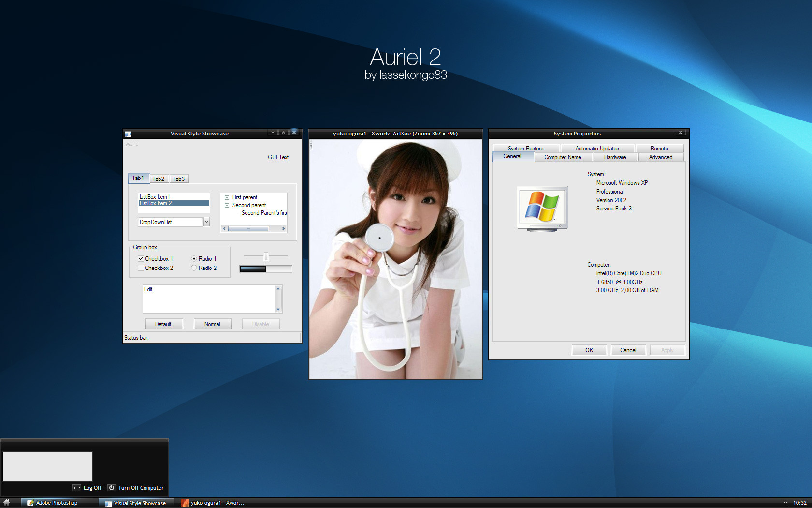Screen dimensions: 812x508
Task: Click Visual Style Showcase title bar icon
Action: [128, 134]
